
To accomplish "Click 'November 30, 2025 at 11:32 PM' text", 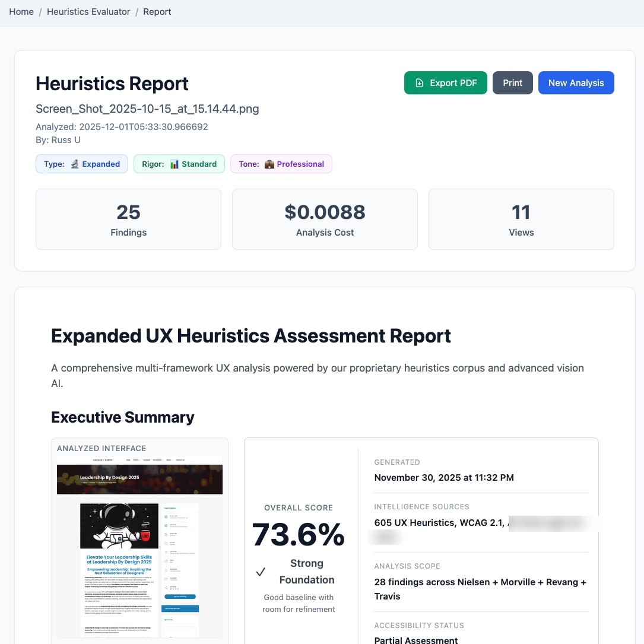I will [444, 478].
